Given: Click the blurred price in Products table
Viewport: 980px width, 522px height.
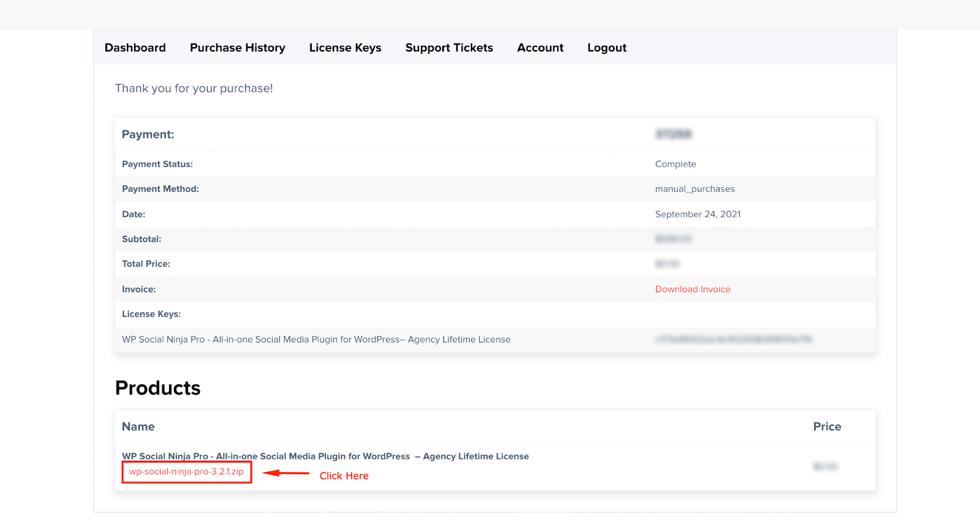Looking at the screenshot, I should coord(825,467).
